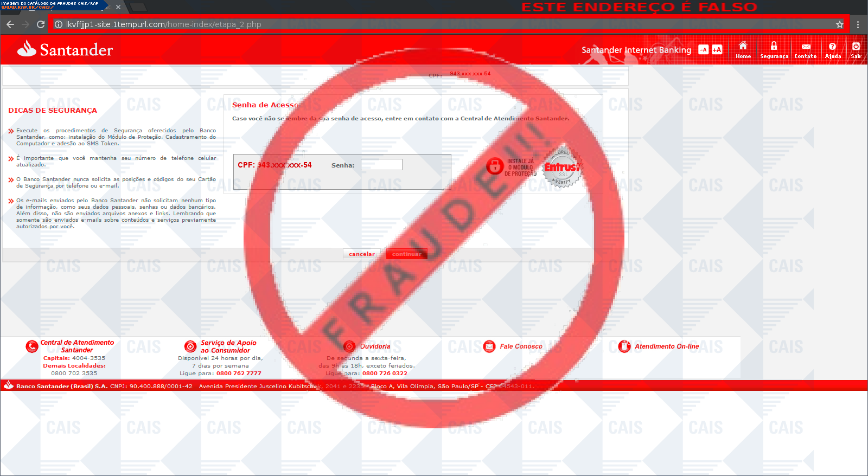This screenshot has width=868, height=476.
Task: Bookmark page with star icon
Action: pyautogui.click(x=839, y=24)
